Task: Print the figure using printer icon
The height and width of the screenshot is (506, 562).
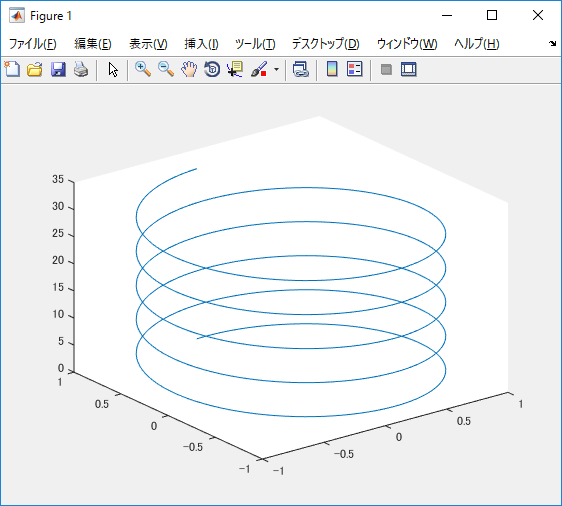Action: pyautogui.click(x=81, y=69)
